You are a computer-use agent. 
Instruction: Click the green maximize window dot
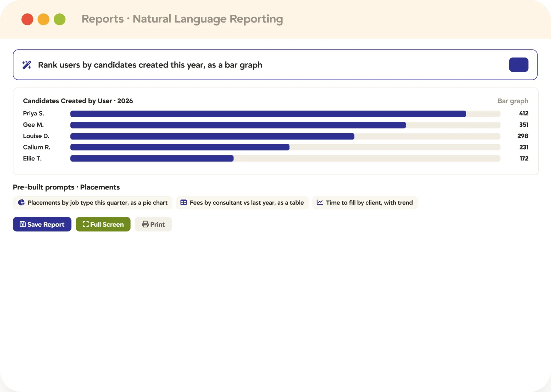pos(60,19)
